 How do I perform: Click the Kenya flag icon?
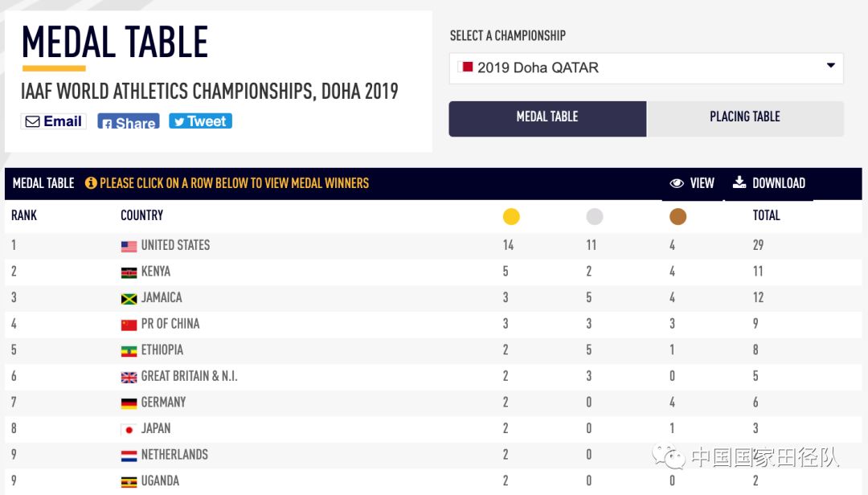[129, 273]
